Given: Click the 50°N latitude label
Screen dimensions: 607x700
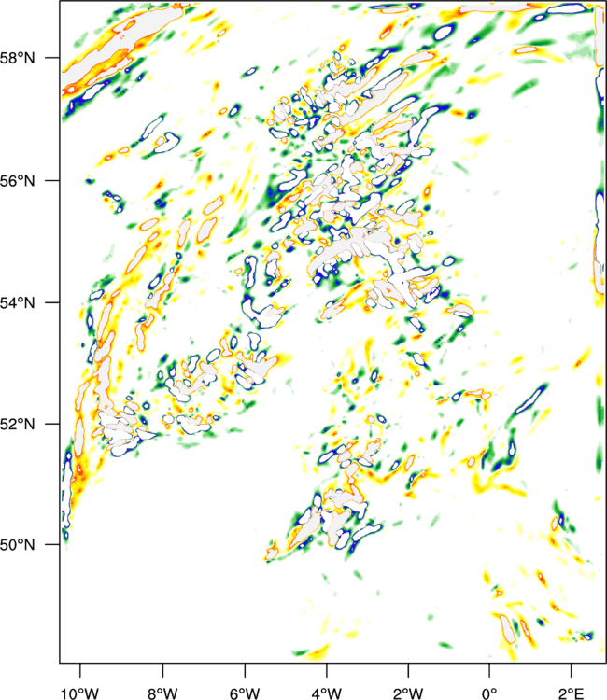Looking at the screenshot, I should coord(17,545).
